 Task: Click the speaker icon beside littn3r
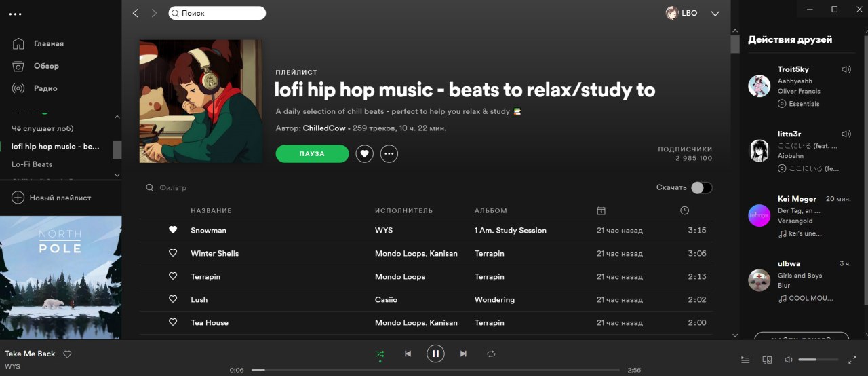846,134
